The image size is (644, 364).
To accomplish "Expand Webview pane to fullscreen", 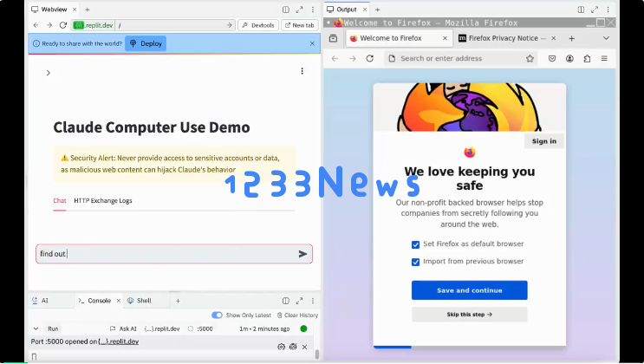I will (x=299, y=10).
